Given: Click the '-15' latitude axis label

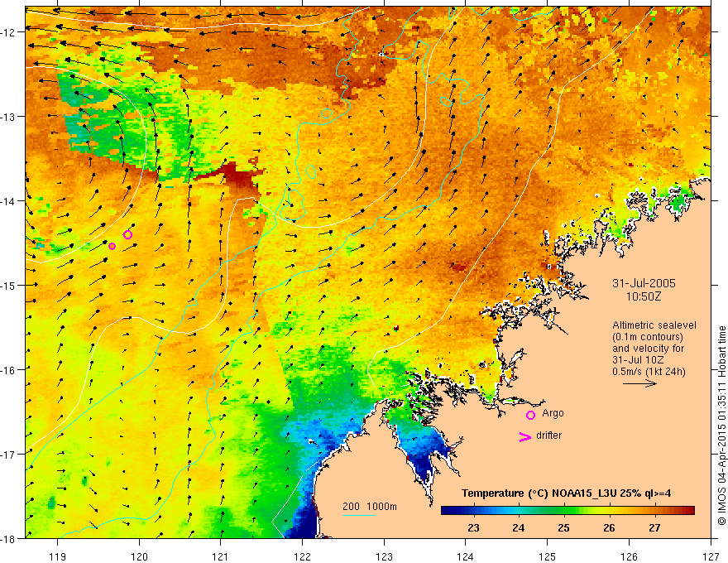Looking at the screenshot, I should (x=9, y=285).
